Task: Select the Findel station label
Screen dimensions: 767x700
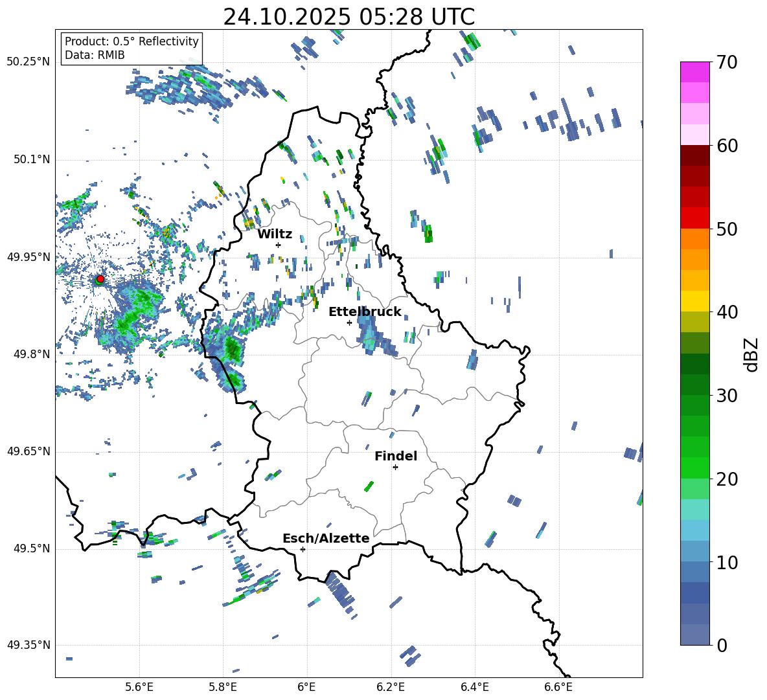Action: pos(396,456)
